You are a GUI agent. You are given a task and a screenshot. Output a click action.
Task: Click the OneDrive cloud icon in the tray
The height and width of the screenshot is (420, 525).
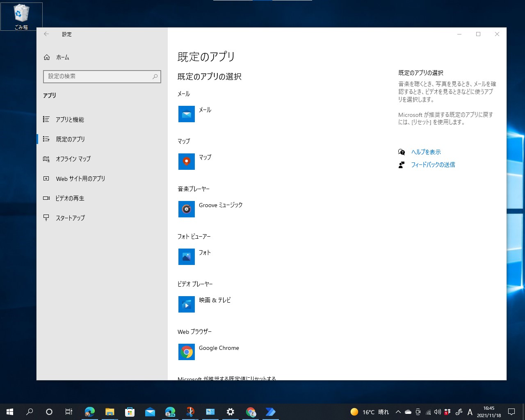coord(408,411)
